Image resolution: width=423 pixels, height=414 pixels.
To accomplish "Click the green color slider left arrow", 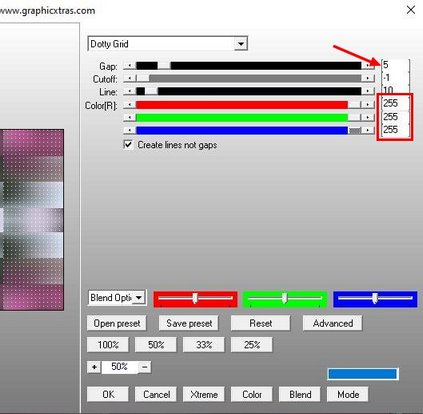I will click(129, 117).
